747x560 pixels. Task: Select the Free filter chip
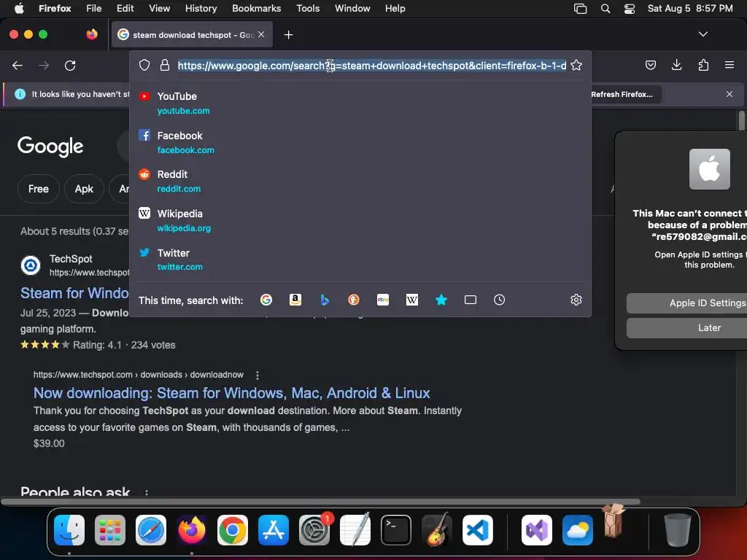(x=39, y=189)
